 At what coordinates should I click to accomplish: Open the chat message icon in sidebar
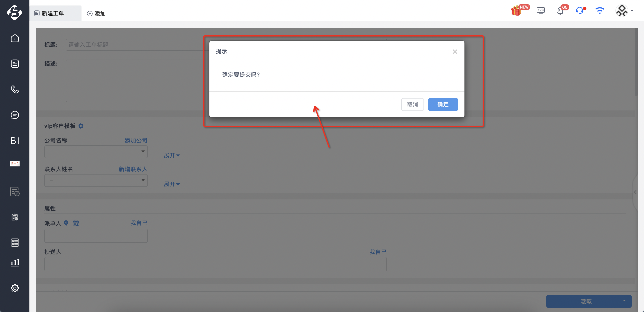15,115
